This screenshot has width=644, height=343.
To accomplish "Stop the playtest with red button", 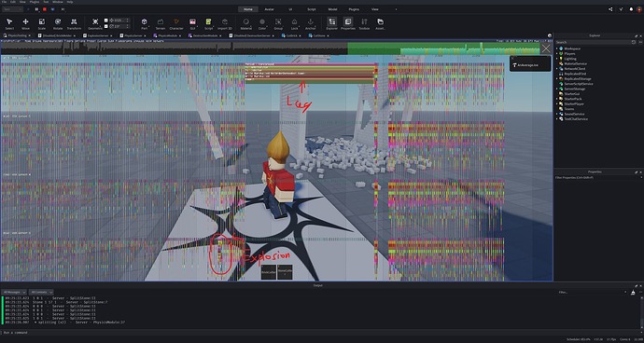I will click(x=45, y=9).
